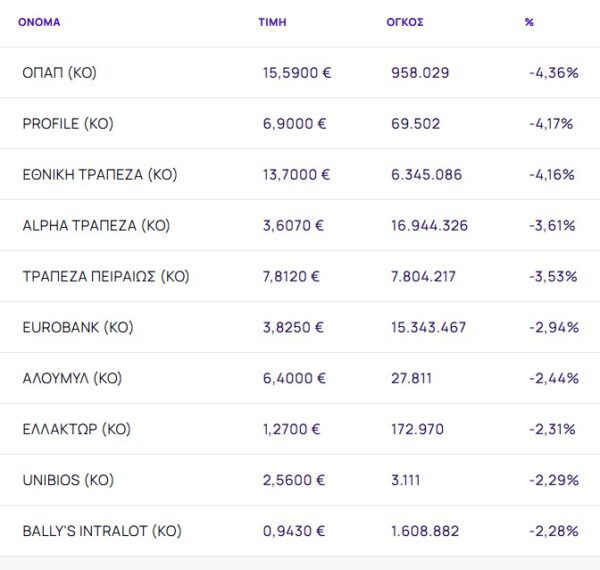Click the 6.345.086 volume value
The width and height of the screenshot is (600, 570).
coord(426,175)
